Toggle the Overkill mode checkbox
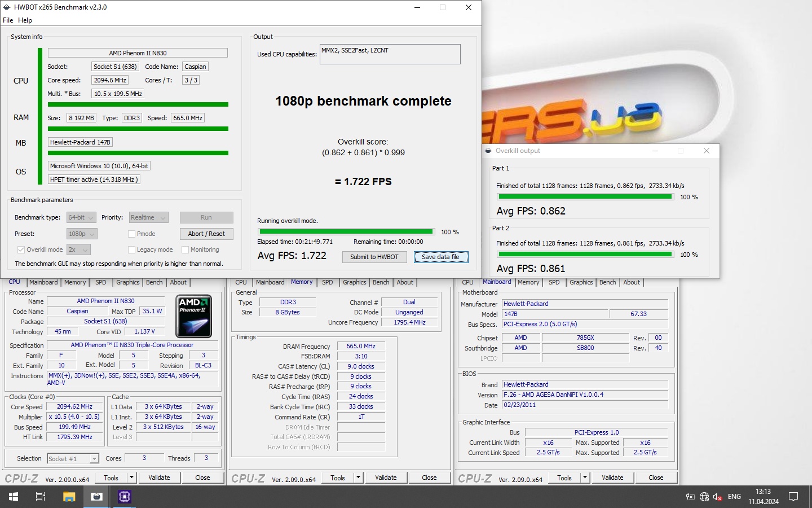 21,249
